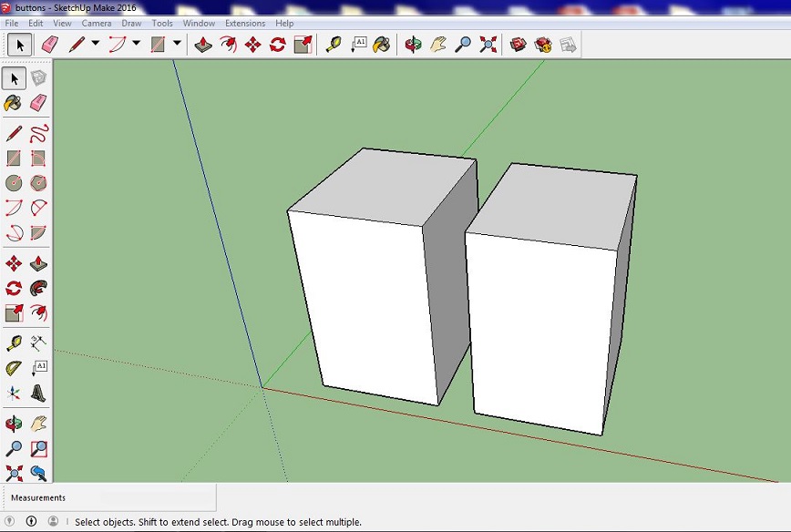Image resolution: width=791 pixels, height=532 pixels.
Task: Click Push/Pull in the top toolbar
Action: (x=203, y=45)
